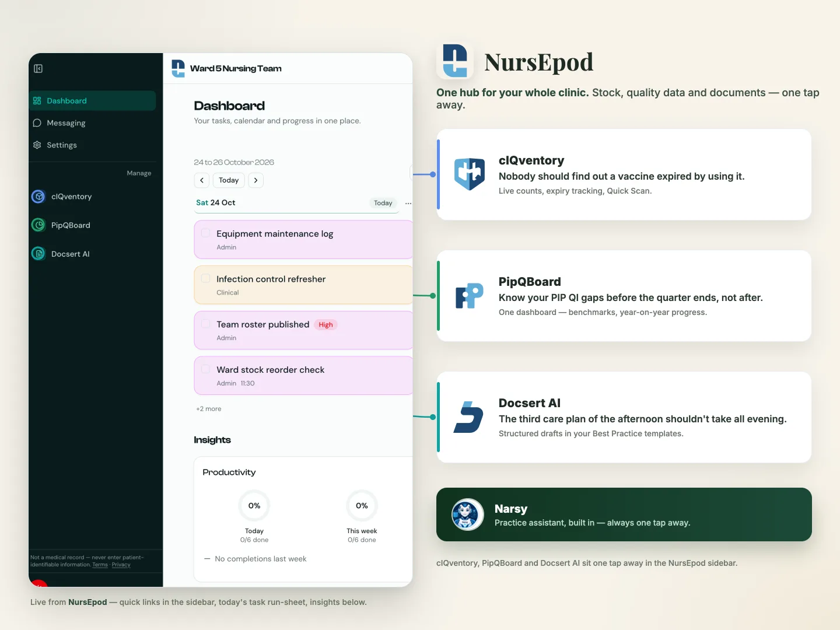Click the PipQBoard icon on its card

pyautogui.click(x=470, y=296)
